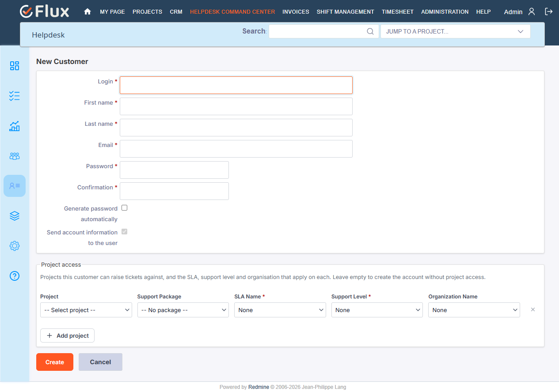Open Helpdesk Command Center menu
The height and width of the screenshot is (392, 559).
(232, 12)
